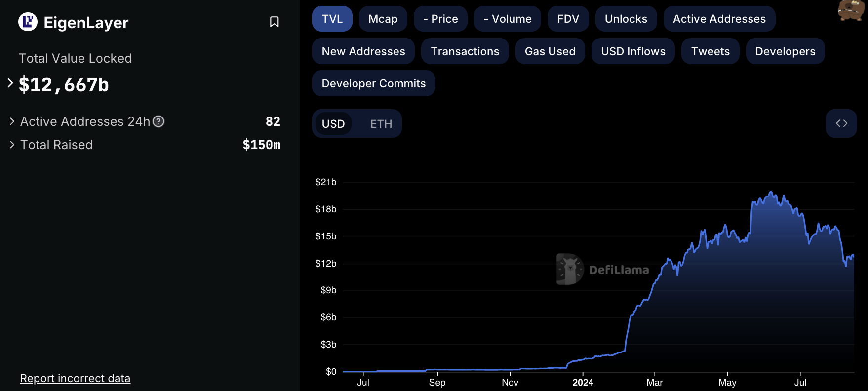This screenshot has height=391, width=868.
Task: Expand Total Raised details
Action: click(x=12, y=145)
